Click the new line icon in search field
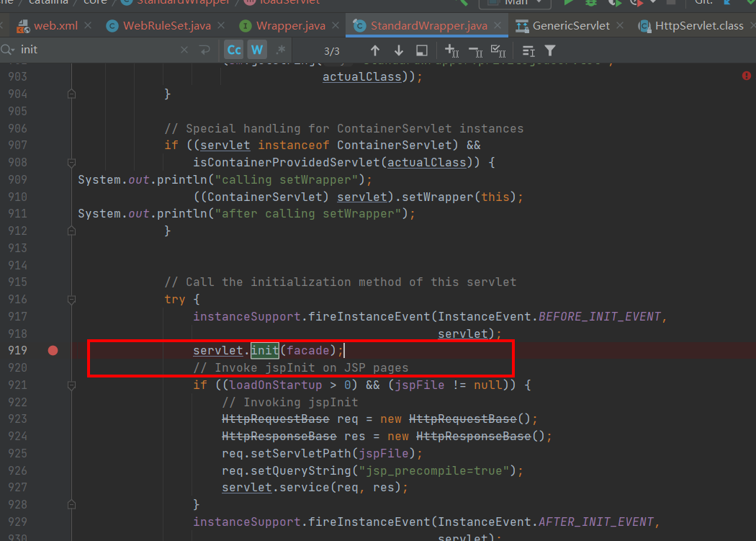Viewport: 756px width, 541px height. [x=205, y=50]
